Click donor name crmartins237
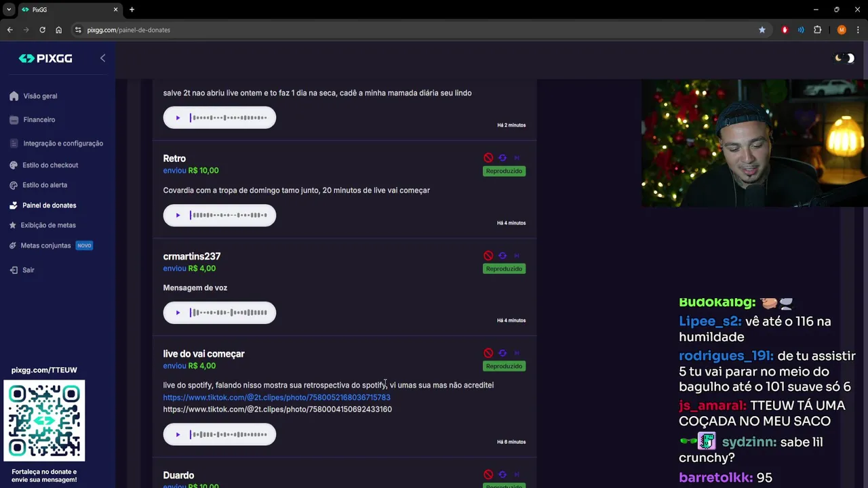The width and height of the screenshot is (868, 488). (x=192, y=256)
